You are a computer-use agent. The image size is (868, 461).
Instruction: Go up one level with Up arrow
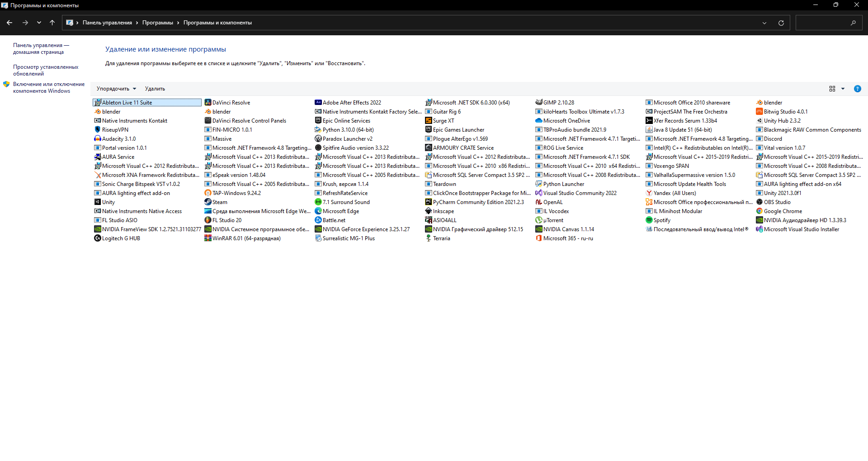point(52,23)
